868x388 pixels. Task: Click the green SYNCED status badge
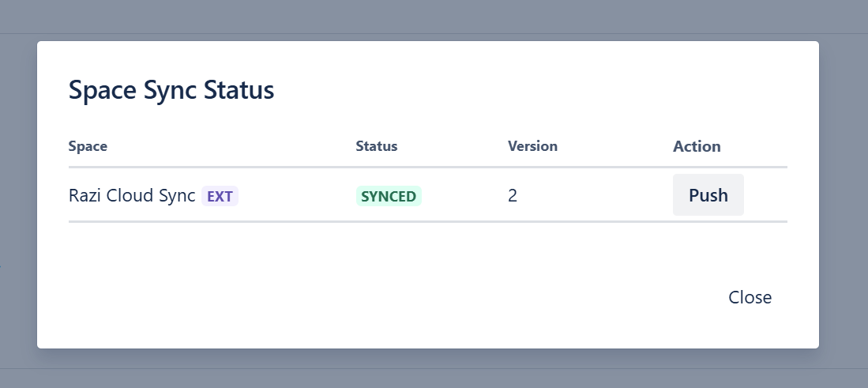[389, 196]
